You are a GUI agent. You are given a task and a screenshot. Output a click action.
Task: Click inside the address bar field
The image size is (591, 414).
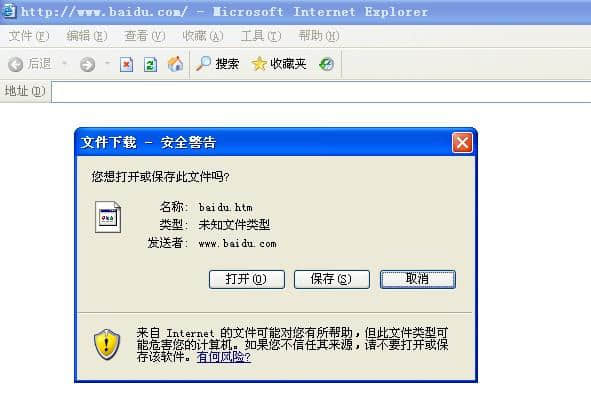tap(321, 92)
